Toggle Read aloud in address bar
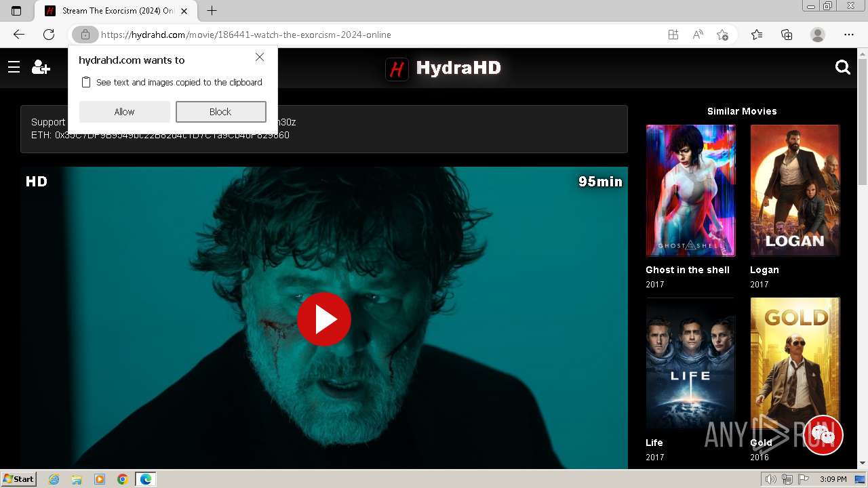This screenshot has width=868, height=488. pos(698,35)
